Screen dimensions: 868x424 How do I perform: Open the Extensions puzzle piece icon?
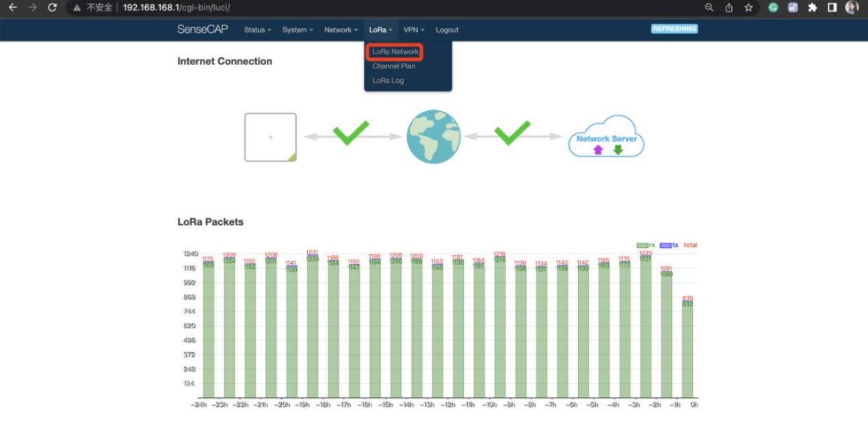[812, 8]
